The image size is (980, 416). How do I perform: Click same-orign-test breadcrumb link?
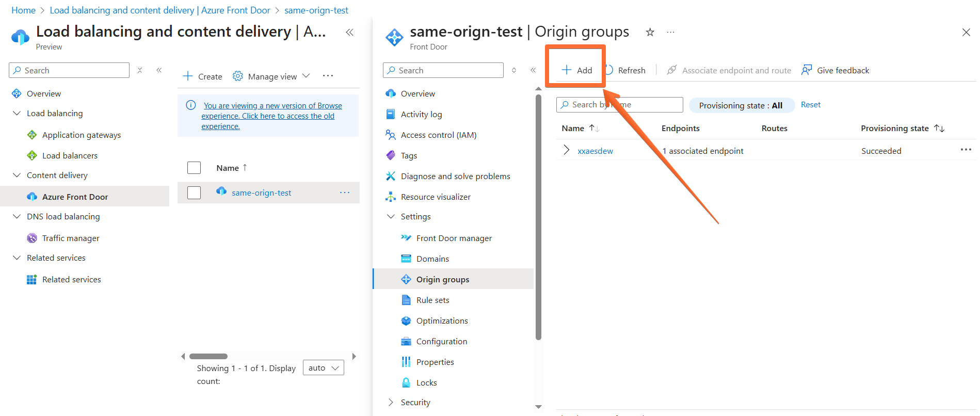[x=316, y=10]
